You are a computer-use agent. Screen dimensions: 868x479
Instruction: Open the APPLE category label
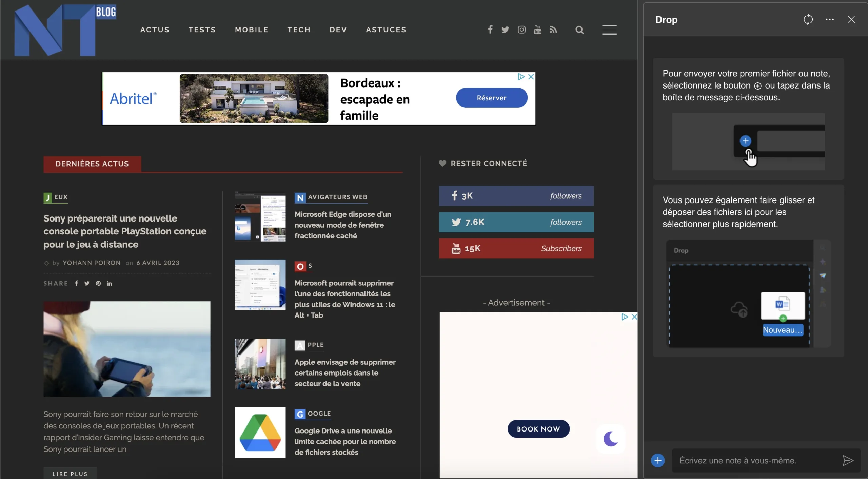[309, 345]
